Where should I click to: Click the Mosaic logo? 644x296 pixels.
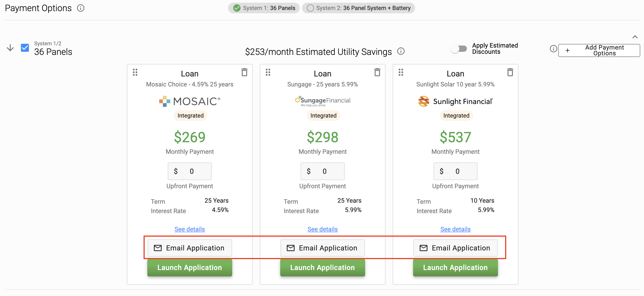190,101
